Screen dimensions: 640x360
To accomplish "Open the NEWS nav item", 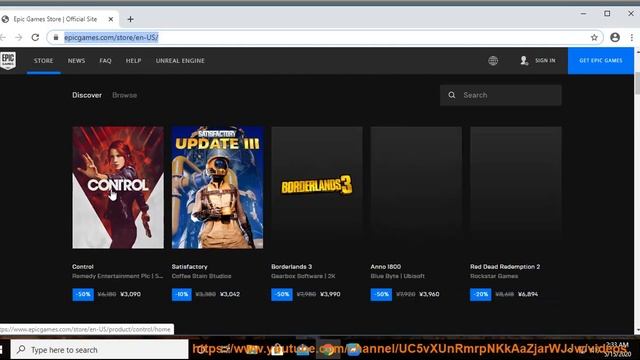I will click(x=76, y=61).
